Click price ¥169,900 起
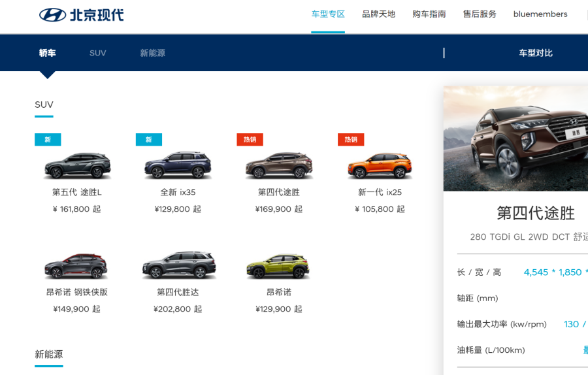588x375 pixels. click(279, 209)
